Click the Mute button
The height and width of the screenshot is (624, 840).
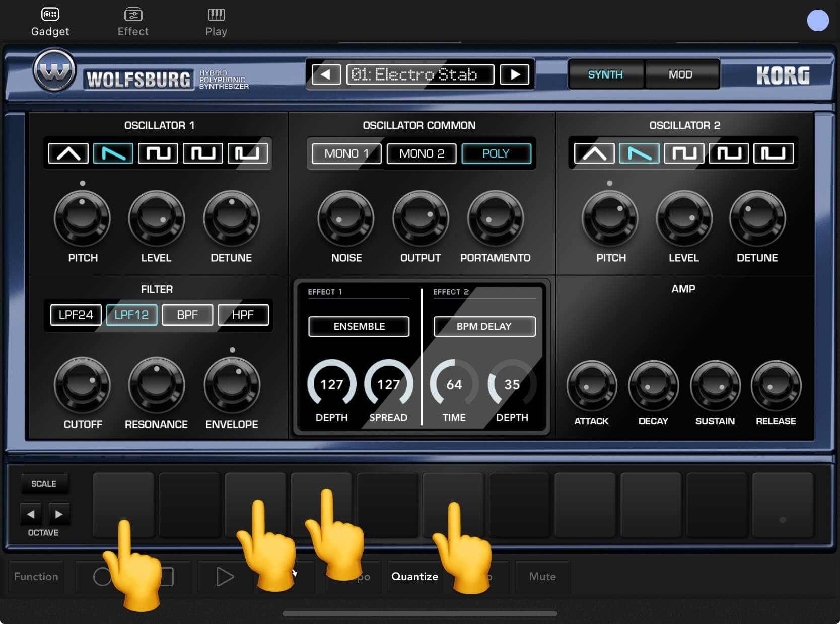tap(542, 577)
